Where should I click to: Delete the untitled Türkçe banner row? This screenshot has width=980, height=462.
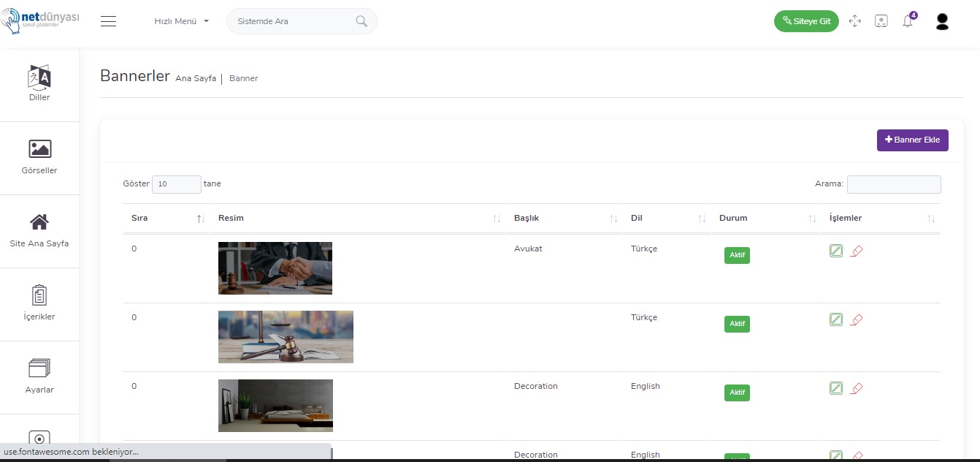tap(857, 319)
